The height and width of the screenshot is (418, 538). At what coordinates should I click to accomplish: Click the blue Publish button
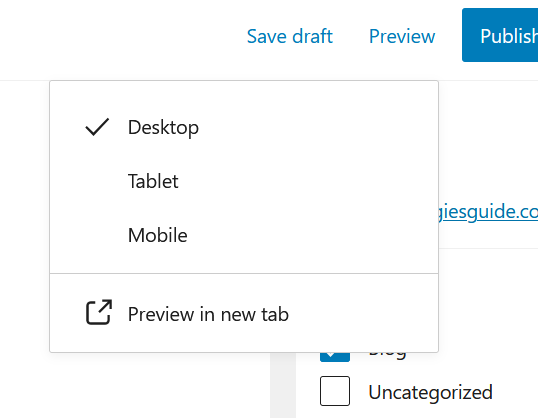pyautogui.click(x=500, y=35)
